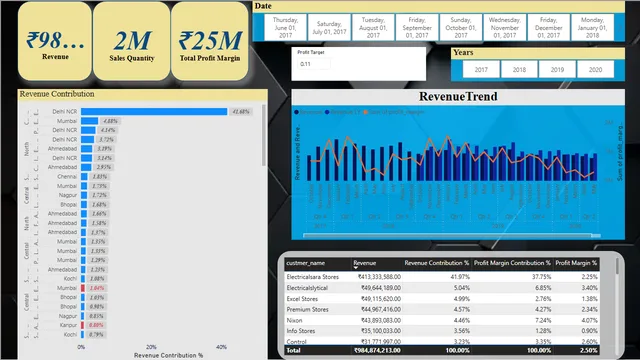Select the Electricalsara Stores row name
Screen dimensions: 640x360
click(313, 277)
